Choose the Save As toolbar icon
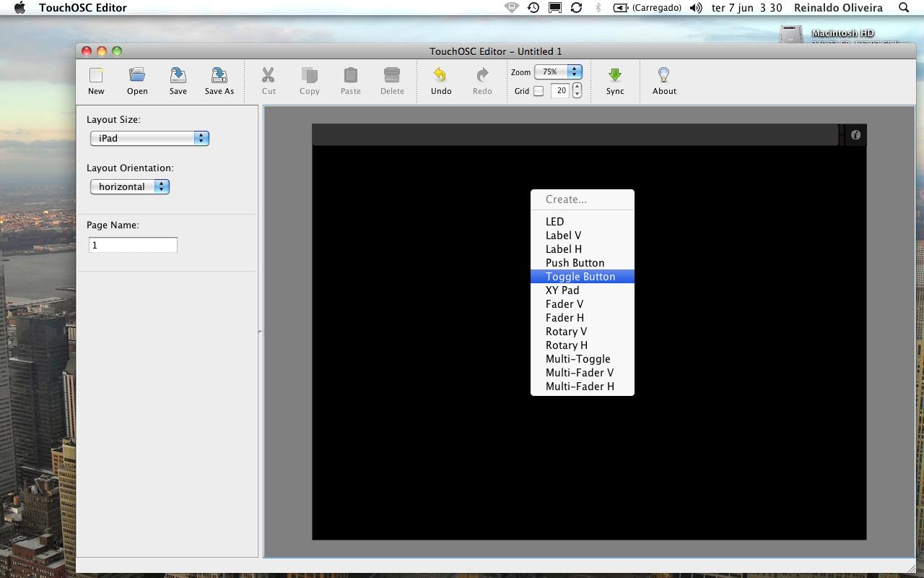Image resolution: width=924 pixels, height=578 pixels. pos(219,75)
